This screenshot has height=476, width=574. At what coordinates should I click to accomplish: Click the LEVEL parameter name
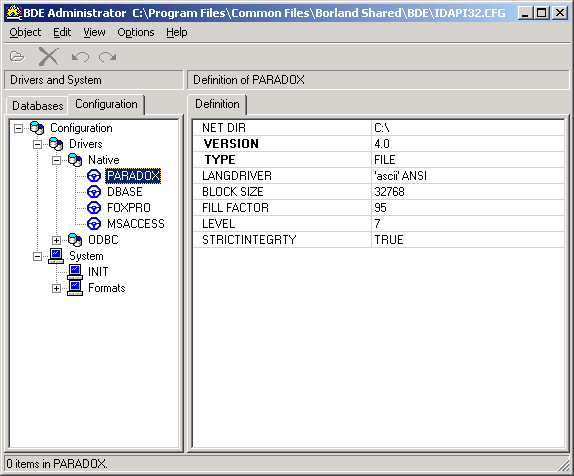(219, 224)
